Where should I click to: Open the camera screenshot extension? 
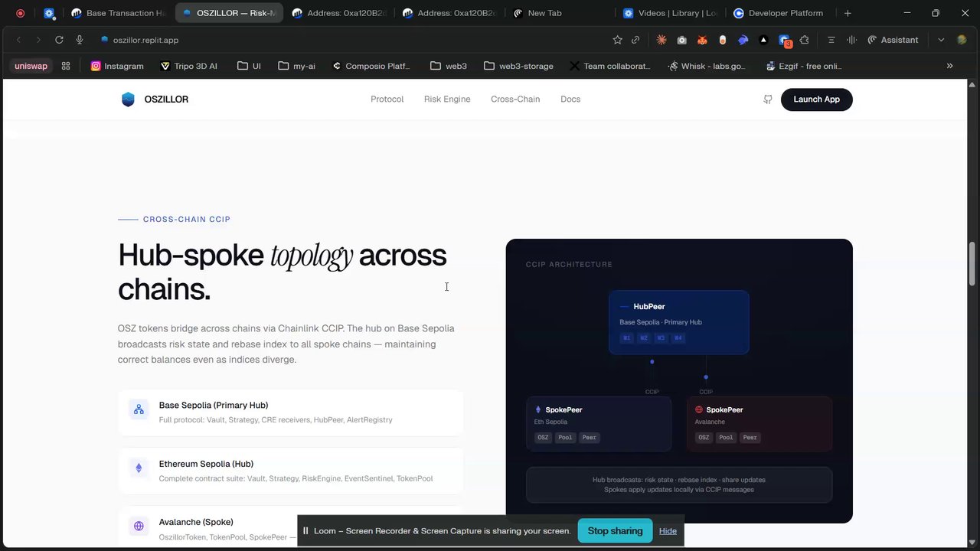click(x=681, y=40)
